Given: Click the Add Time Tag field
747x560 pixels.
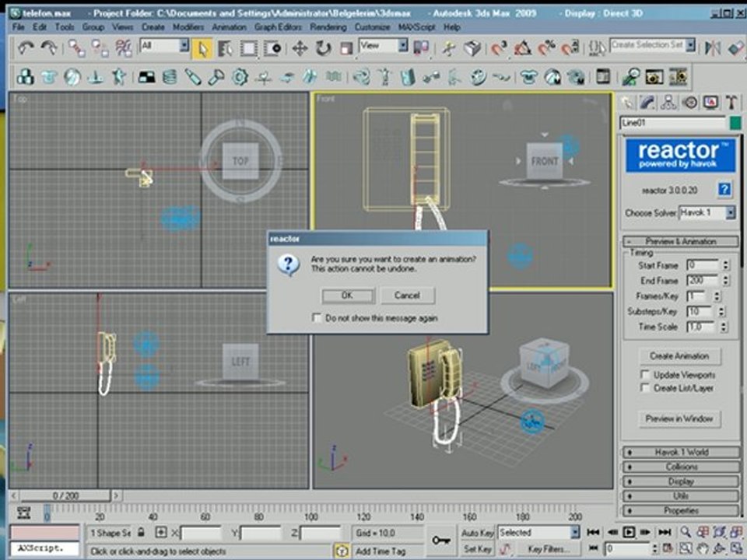Looking at the screenshot, I should pos(388,551).
